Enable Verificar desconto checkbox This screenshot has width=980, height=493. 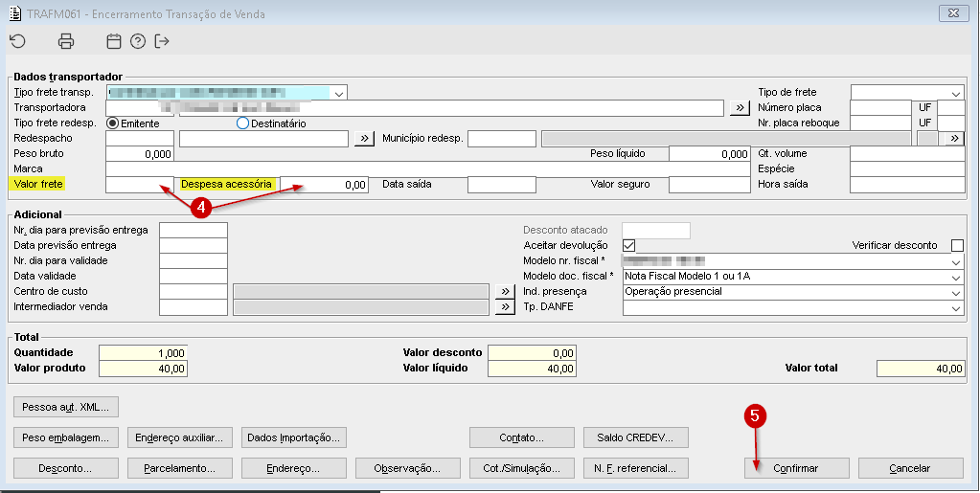[x=957, y=246]
